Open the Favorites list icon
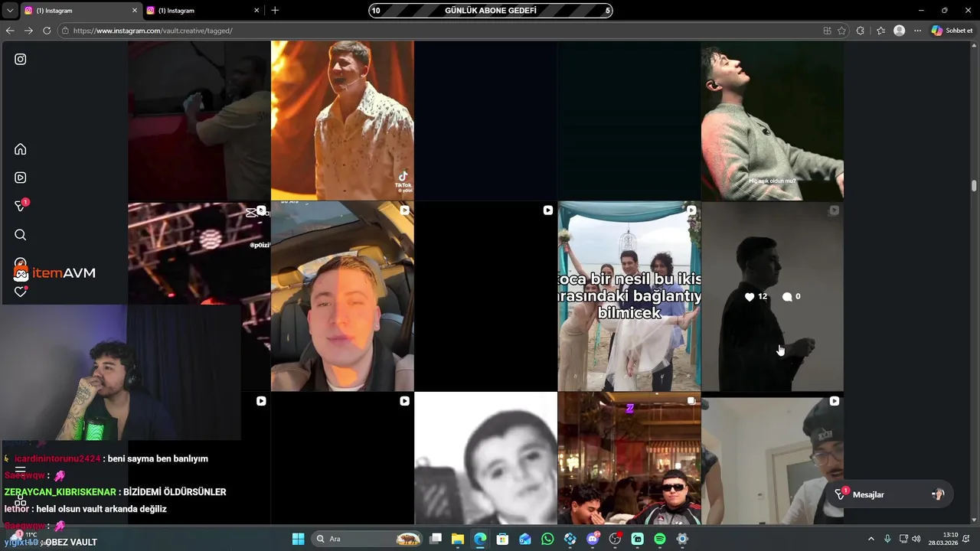The width and height of the screenshot is (980, 551). pyautogui.click(x=880, y=31)
